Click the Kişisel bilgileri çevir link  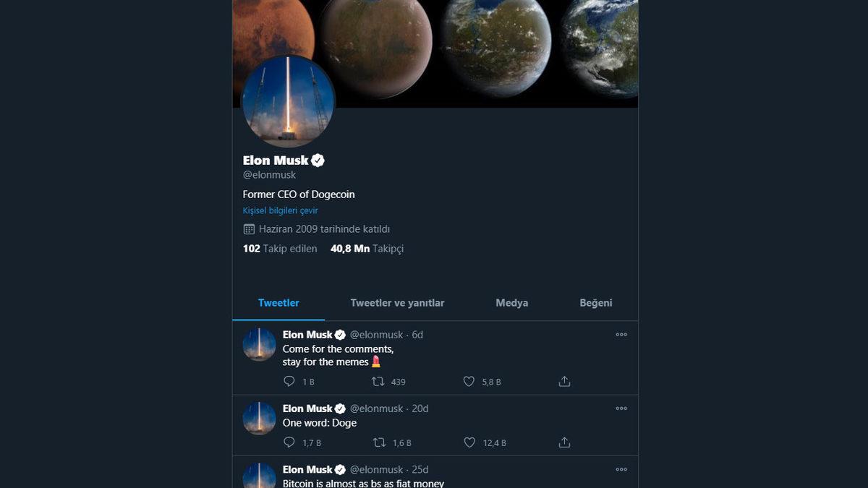pyautogui.click(x=281, y=210)
